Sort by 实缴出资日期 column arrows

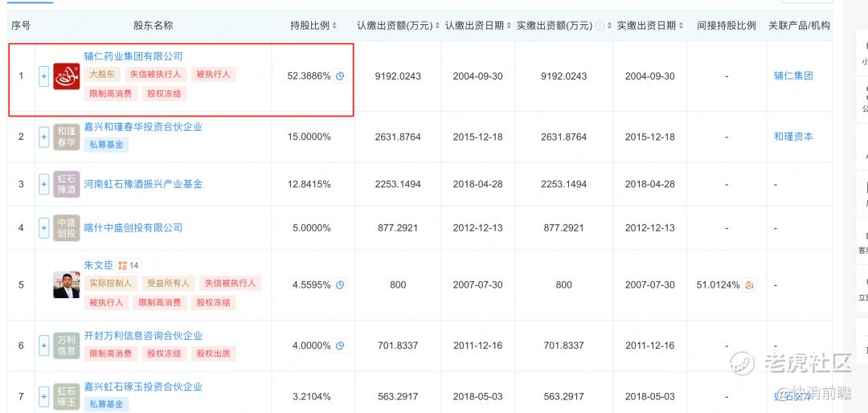681,26
